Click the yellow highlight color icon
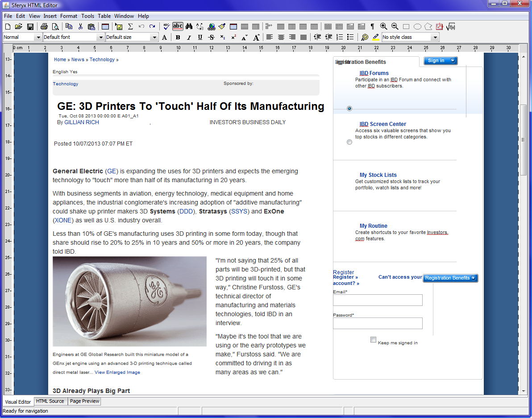Viewport: 532px width, 418px height. click(x=375, y=37)
